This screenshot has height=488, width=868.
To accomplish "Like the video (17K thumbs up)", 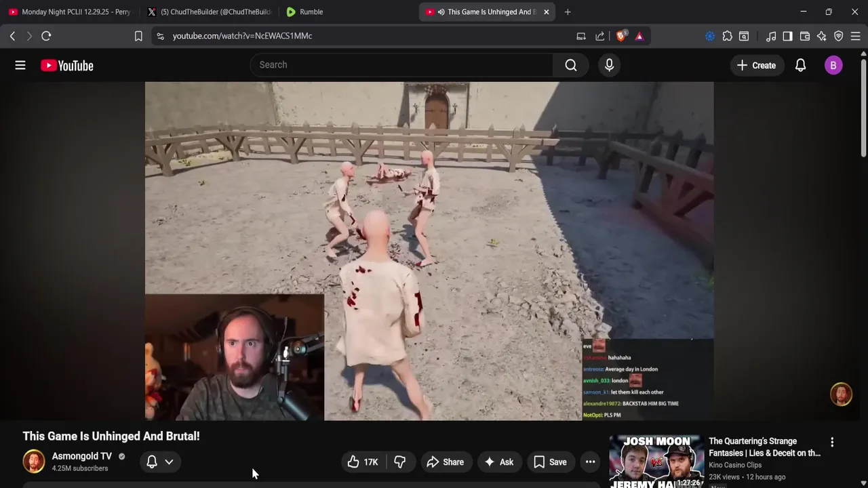I will (363, 462).
